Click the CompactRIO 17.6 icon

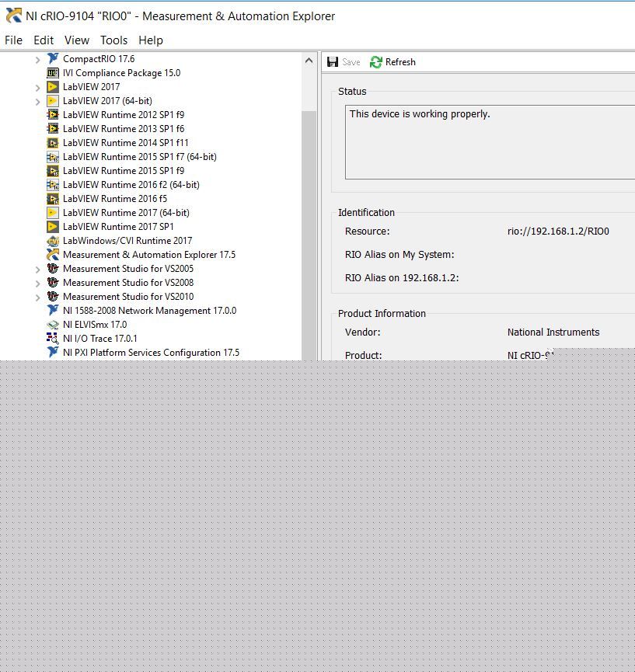[x=52, y=59]
